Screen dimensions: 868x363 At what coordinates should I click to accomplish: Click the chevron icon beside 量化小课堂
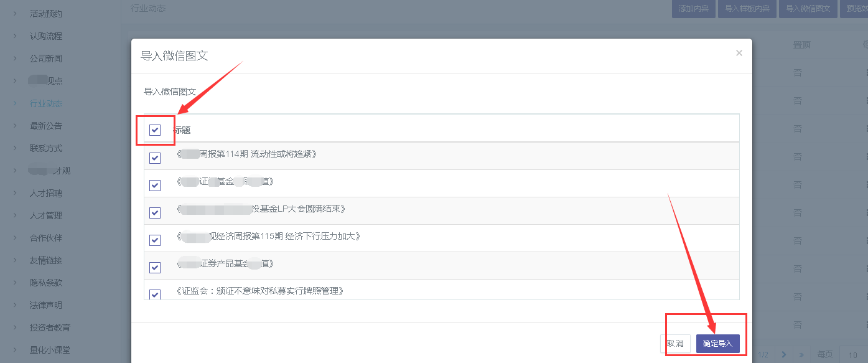[x=14, y=349]
